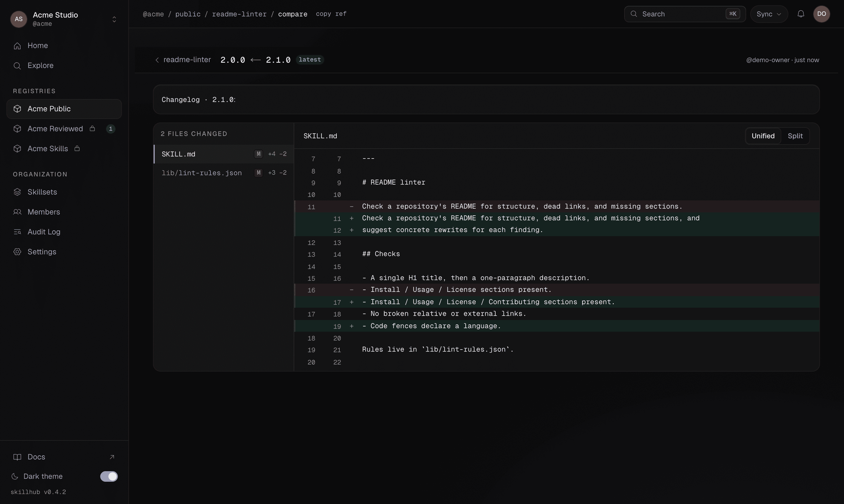844x504 pixels.
Task: Go back to readme-linter skill page
Action: 183,60
